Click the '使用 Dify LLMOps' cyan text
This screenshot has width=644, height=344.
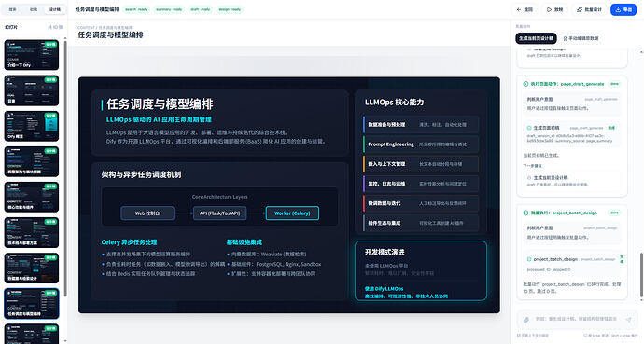[x=384, y=289]
